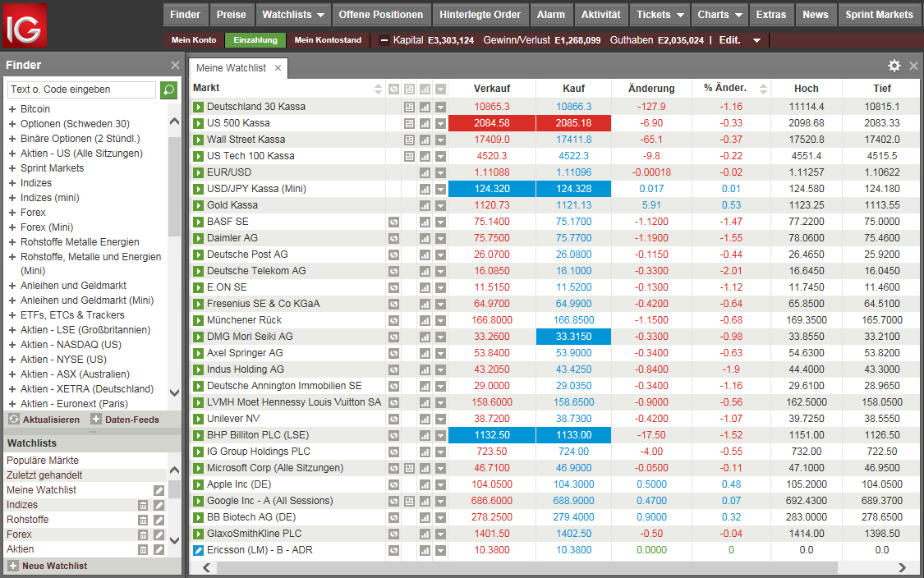Open Mein Kontostand
924x578 pixels.
328,40
